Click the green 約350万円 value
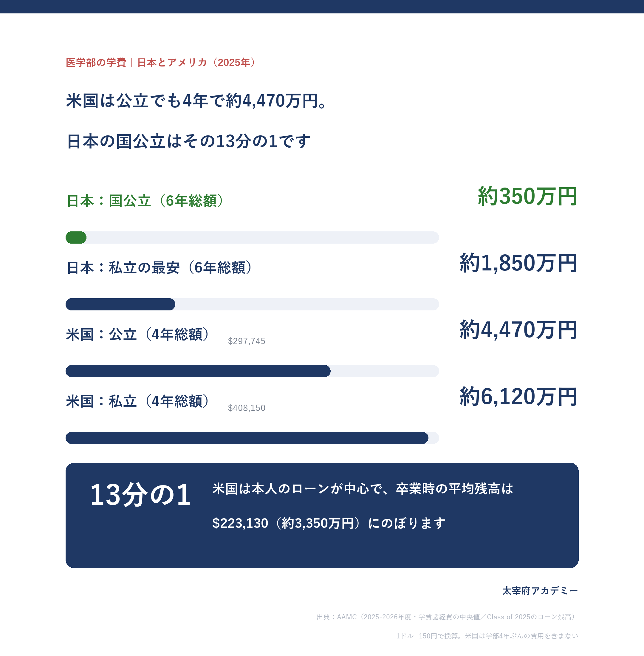The image size is (644, 656). pyautogui.click(x=527, y=196)
